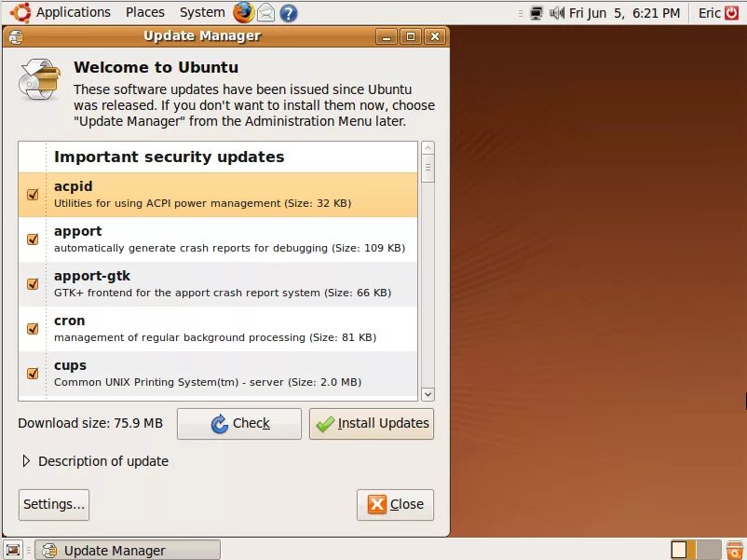Select the apport-gtk package name
747x560 pixels.
pyautogui.click(x=92, y=277)
